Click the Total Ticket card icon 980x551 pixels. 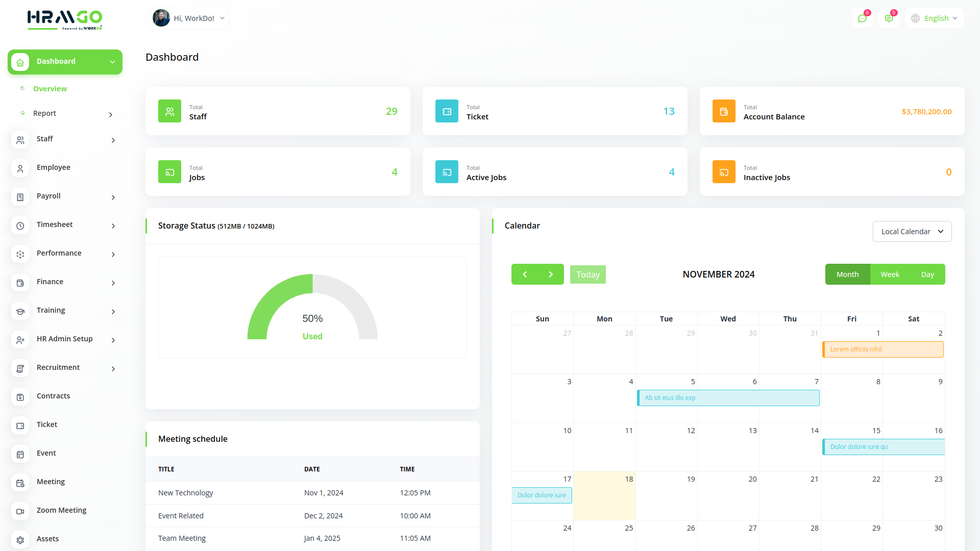(x=447, y=111)
